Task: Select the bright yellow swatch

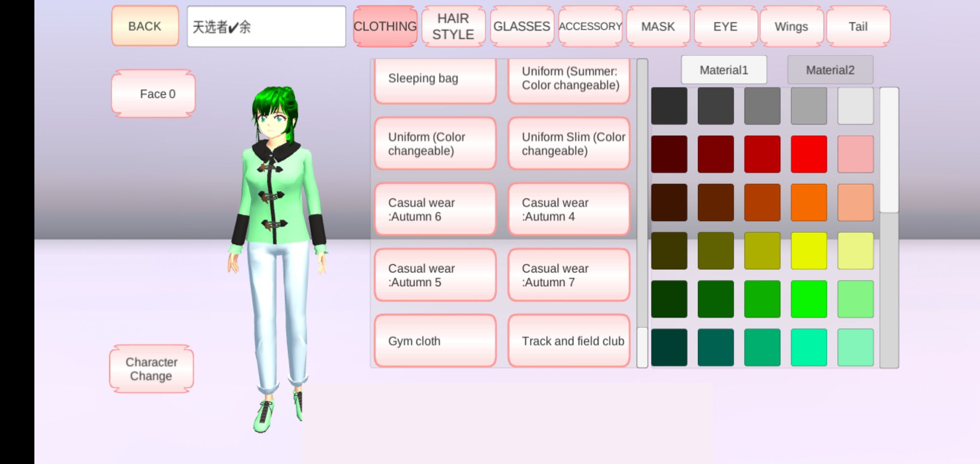Action: pos(808,251)
